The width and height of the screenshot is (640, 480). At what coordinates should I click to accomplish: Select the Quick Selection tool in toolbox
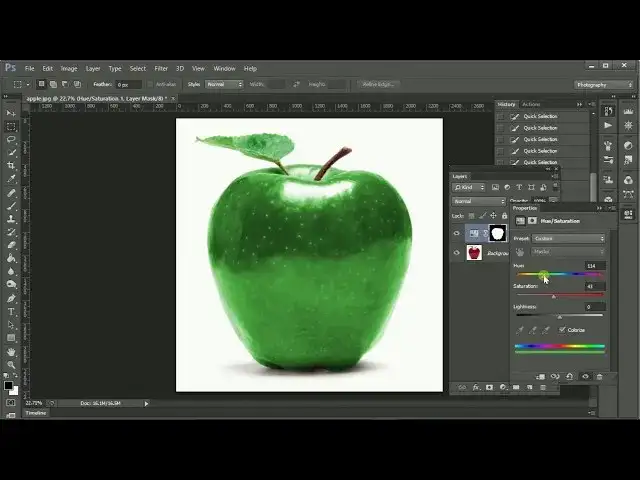[x=11, y=153]
